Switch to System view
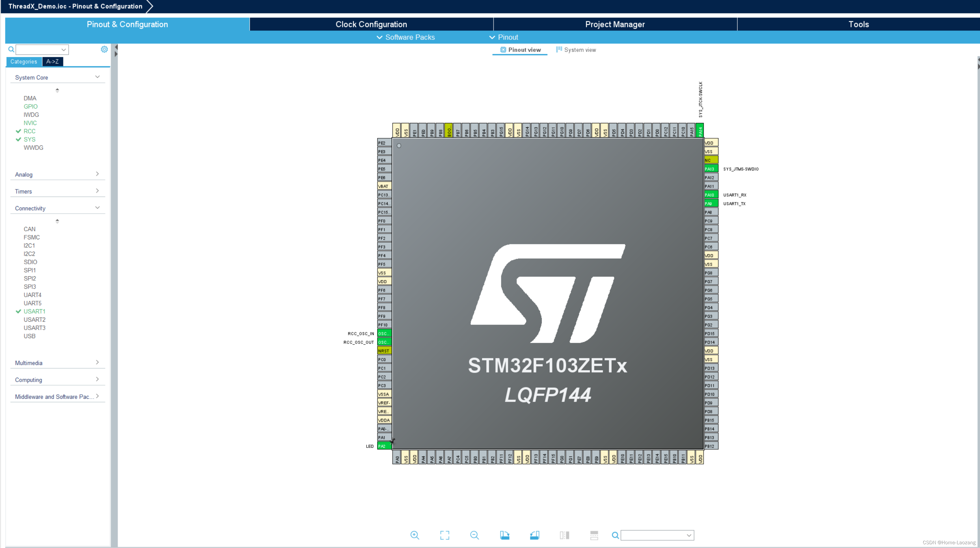This screenshot has width=980, height=548. pyautogui.click(x=576, y=50)
